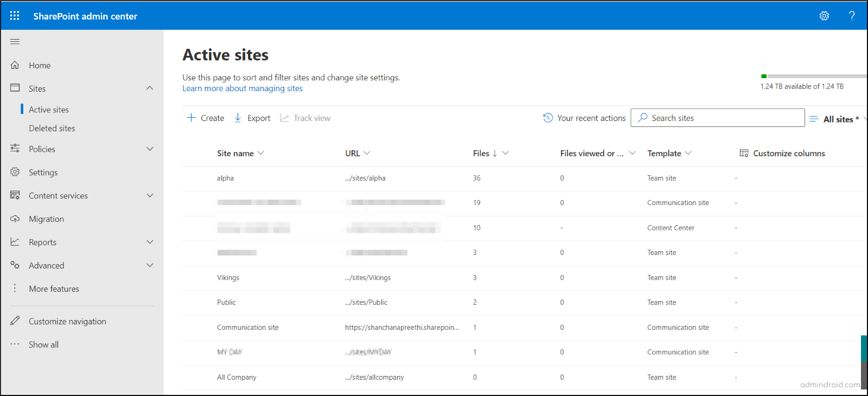Select the All Company site name
This screenshot has width=868, height=396.
[x=237, y=378]
